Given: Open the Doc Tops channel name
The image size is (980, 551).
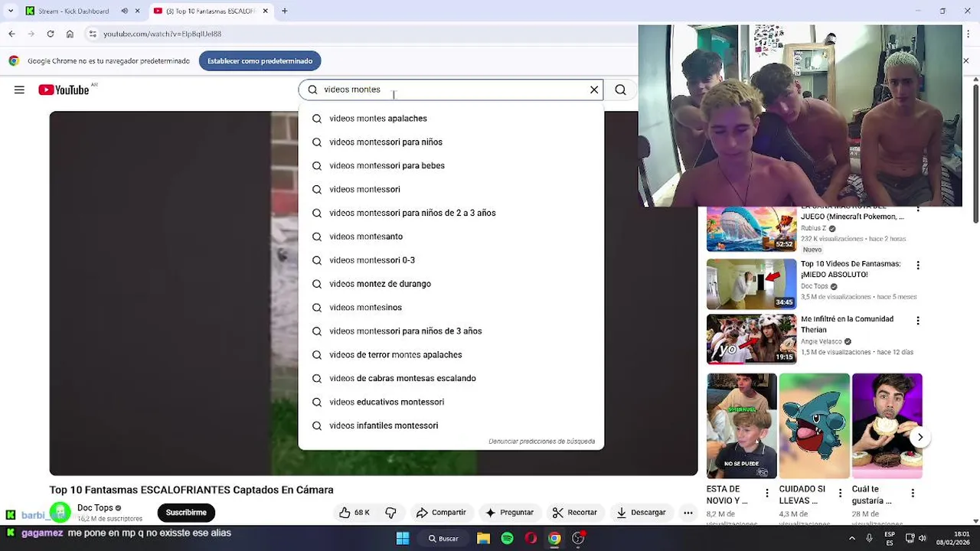Looking at the screenshot, I should click(x=95, y=508).
